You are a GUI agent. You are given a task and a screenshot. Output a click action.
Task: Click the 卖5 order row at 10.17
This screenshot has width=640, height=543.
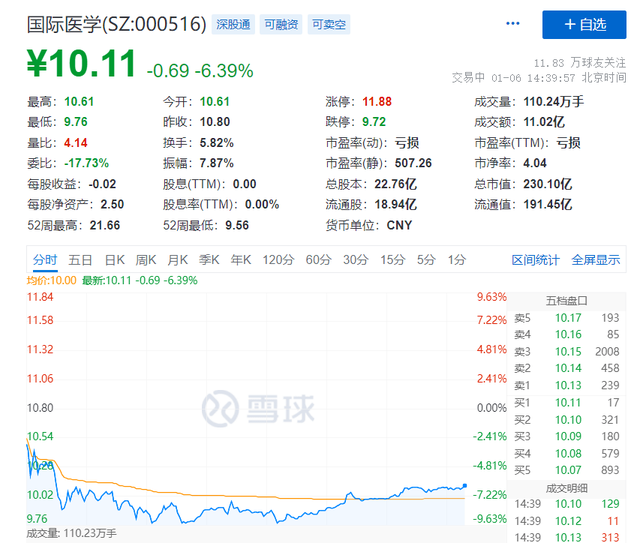pos(567,318)
